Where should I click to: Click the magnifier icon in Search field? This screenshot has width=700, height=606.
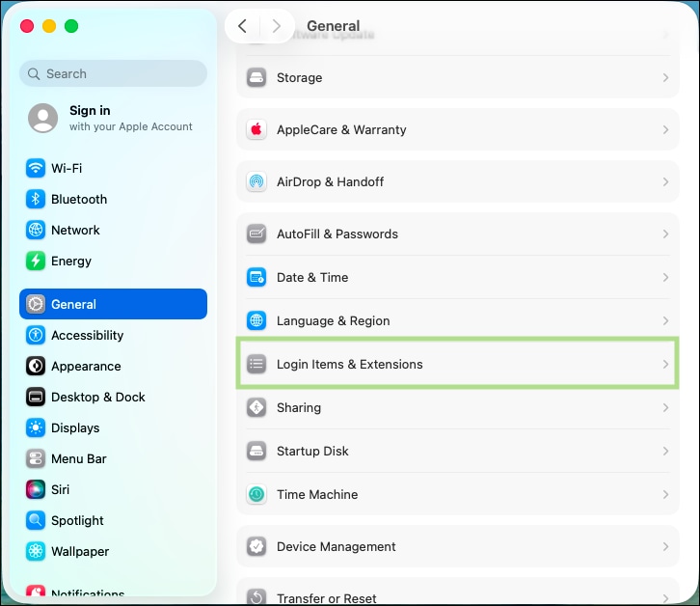pos(34,73)
